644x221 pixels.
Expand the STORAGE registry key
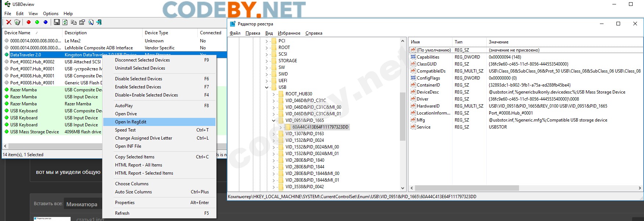(x=267, y=61)
